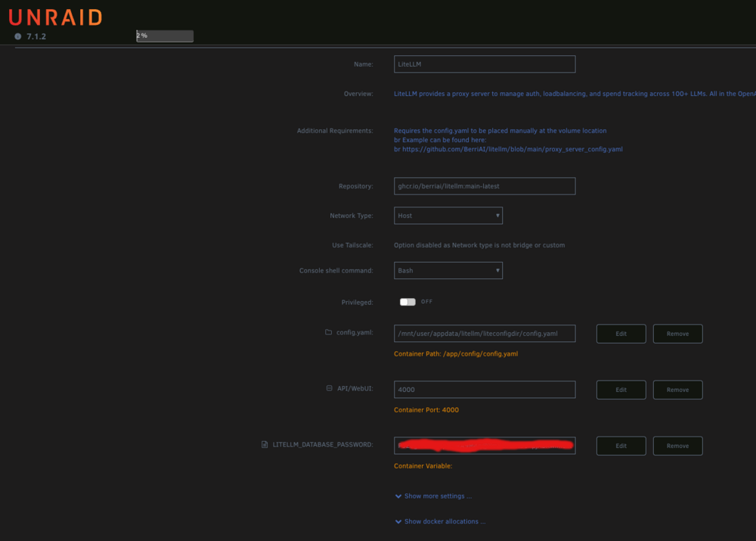
Task: Click the OFF label beside Privileged switch
Action: [x=426, y=301]
